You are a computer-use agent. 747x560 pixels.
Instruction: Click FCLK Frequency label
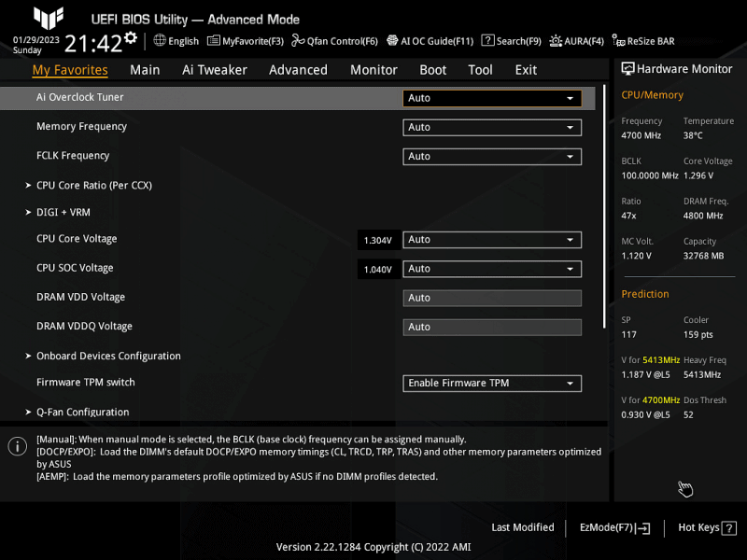click(x=73, y=156)
